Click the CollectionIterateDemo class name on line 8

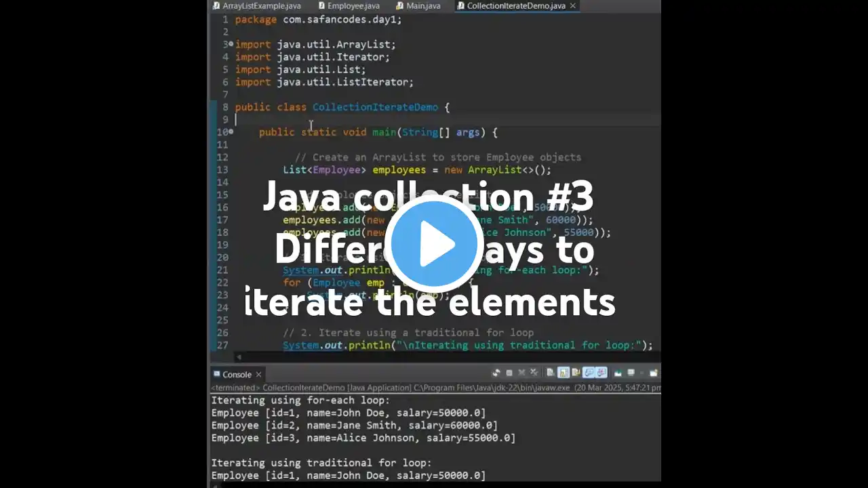point(375,107)
